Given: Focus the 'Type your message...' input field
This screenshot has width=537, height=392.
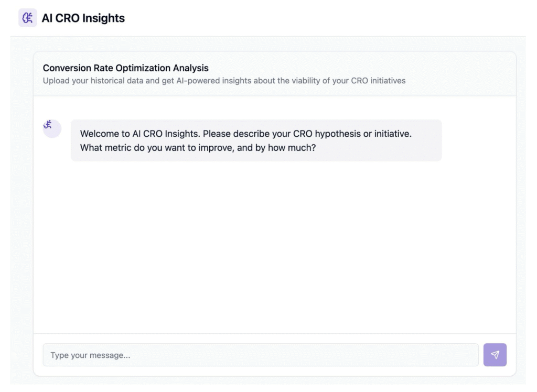Looking at the screenshot, I should pyautogui.click(x=261, y=355).
